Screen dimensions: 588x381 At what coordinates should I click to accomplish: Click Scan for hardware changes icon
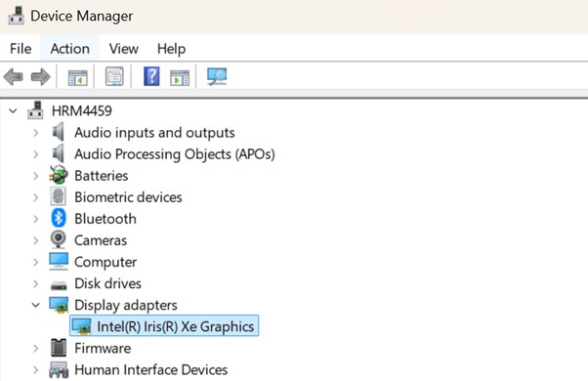click(x=217, y=76)
